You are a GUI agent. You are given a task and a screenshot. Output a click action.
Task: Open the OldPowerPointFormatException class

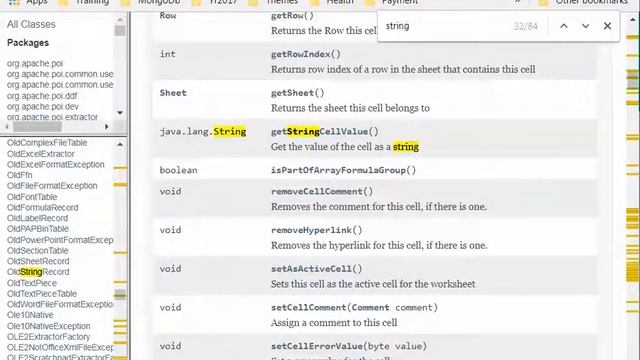(x=60, y=240)
